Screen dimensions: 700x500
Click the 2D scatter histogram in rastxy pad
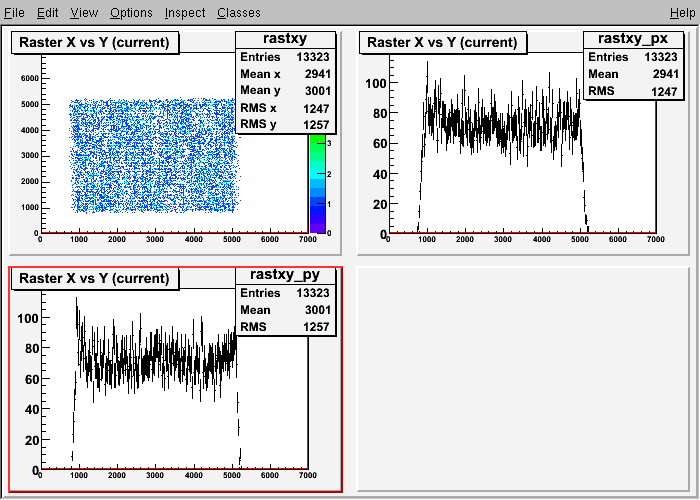click(154, 155)
